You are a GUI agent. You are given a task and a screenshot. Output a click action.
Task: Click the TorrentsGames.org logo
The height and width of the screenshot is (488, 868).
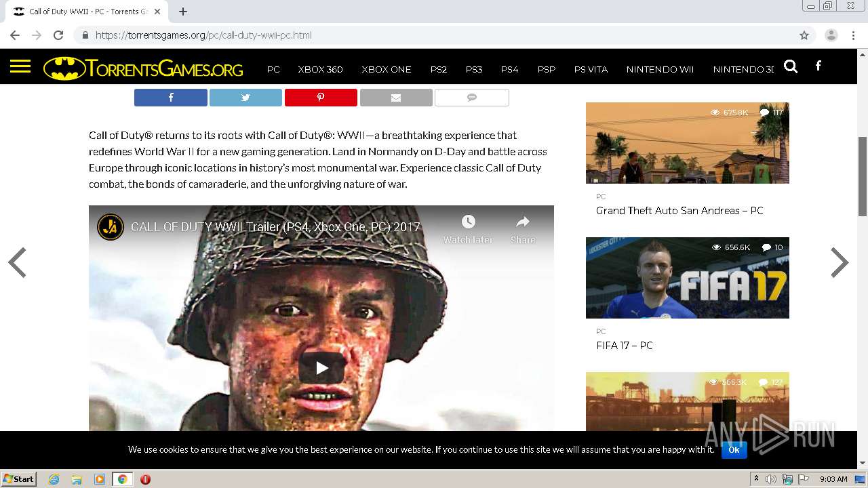click(x=143, y=68)
